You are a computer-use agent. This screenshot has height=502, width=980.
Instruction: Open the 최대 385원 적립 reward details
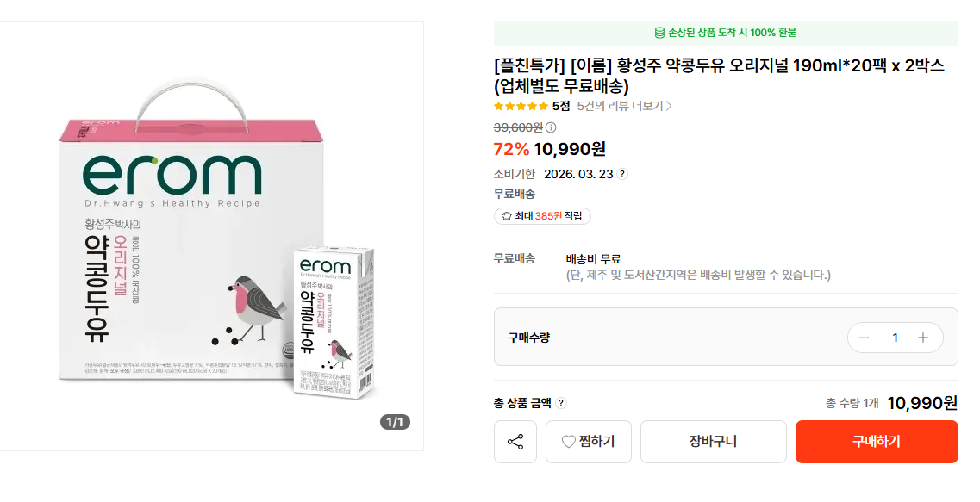pyautogui.click(x=542, y=216)
